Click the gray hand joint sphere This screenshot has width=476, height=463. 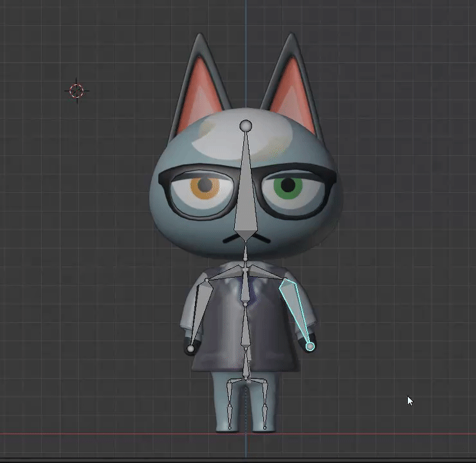pos(190,349)
